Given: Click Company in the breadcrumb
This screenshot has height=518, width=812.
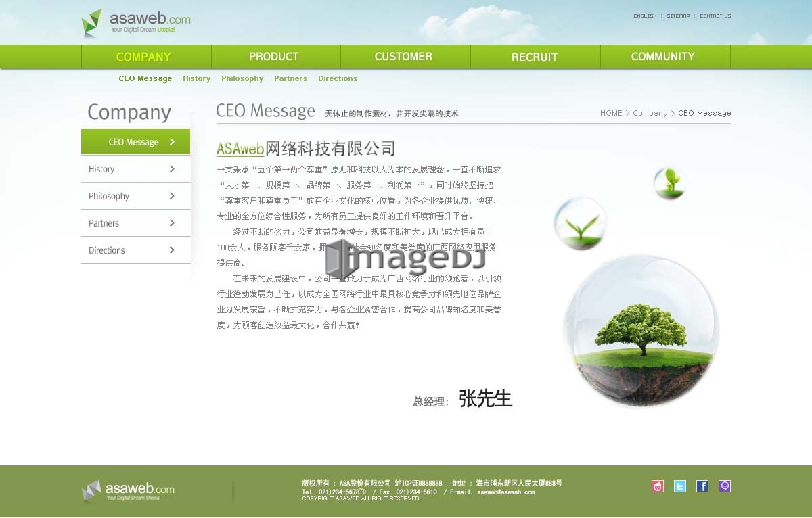Looking at the screenshot, I should click(x=650, y=113).
